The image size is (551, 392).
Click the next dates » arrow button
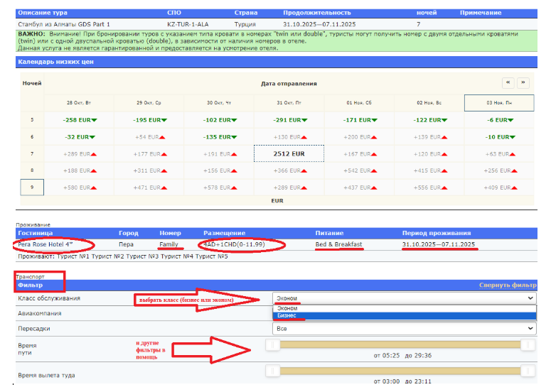pos(523,82)
